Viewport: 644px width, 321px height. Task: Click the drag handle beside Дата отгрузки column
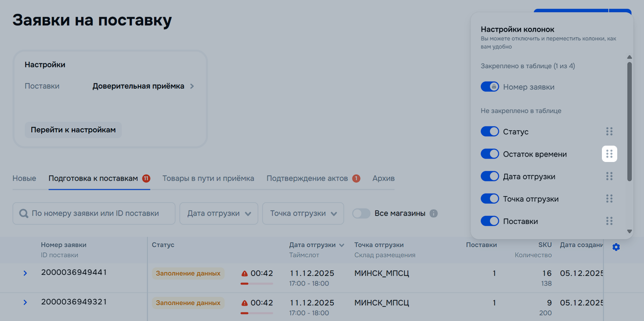(609, 176)
